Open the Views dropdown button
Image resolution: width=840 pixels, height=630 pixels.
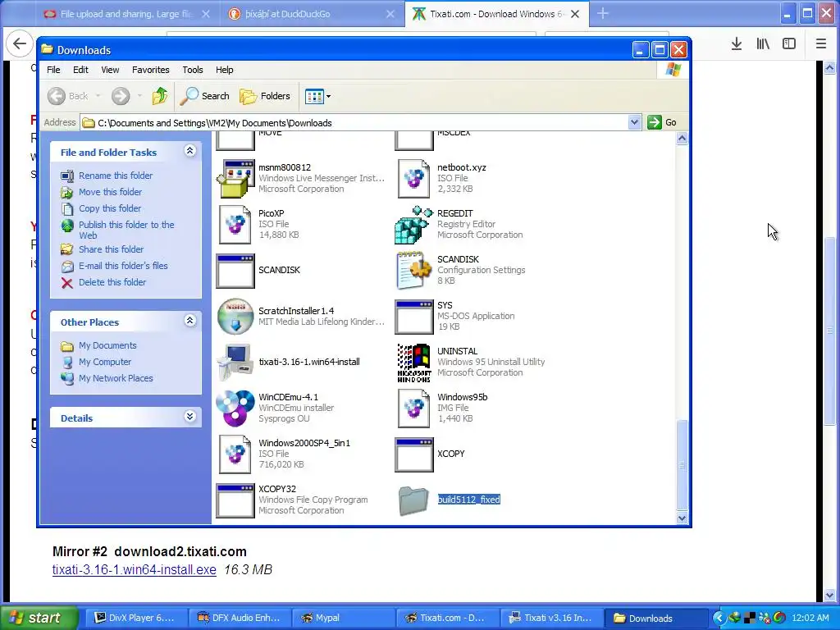pyautogui.click(x=317, y=97)
